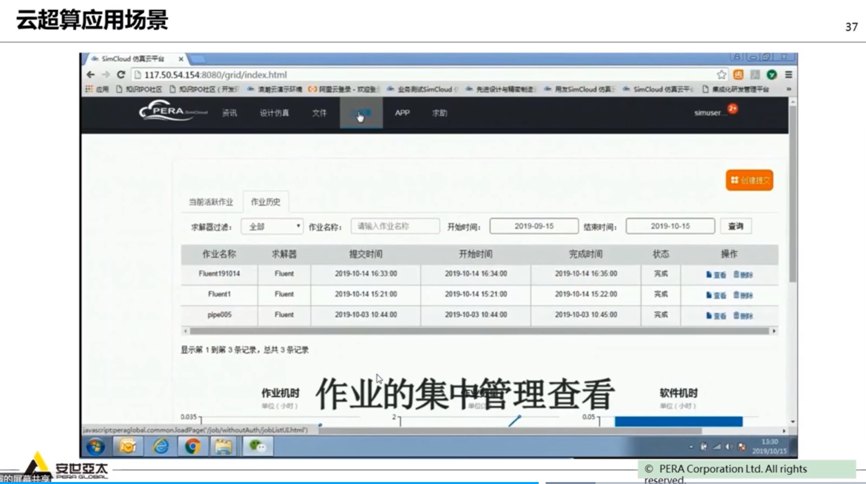Click the PERA SimCloud logo
Image resolution: width=866 pixels, height=484 pixels.
point(174,113)
